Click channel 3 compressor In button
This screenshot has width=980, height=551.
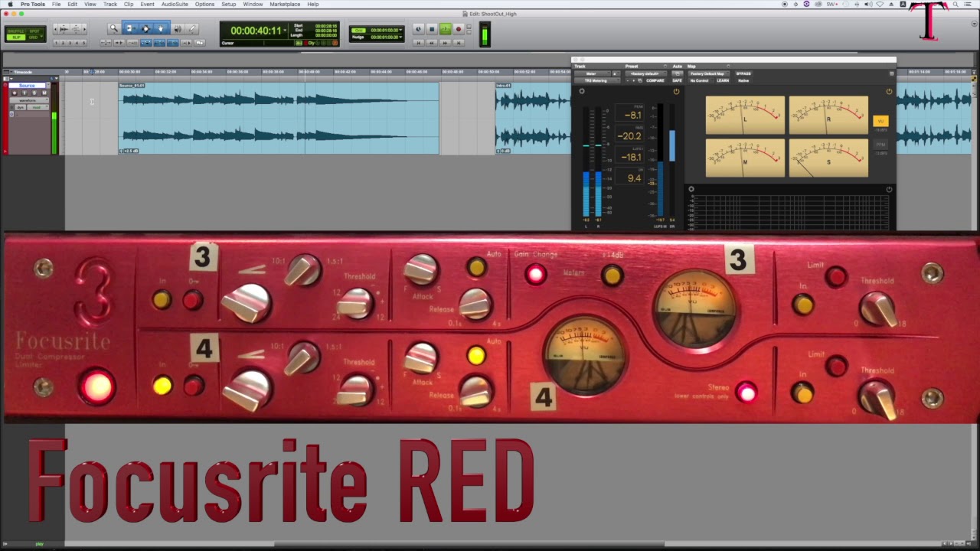tap(162, 300)
